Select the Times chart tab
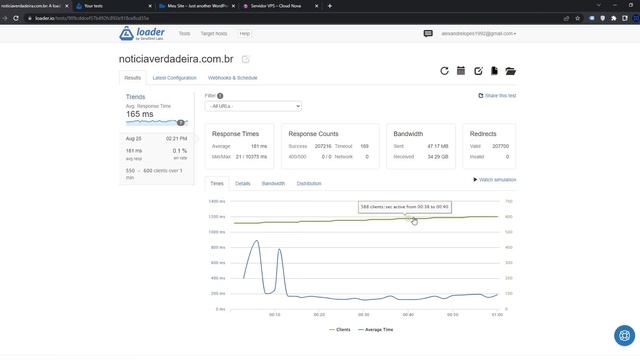 click(217, 183)
